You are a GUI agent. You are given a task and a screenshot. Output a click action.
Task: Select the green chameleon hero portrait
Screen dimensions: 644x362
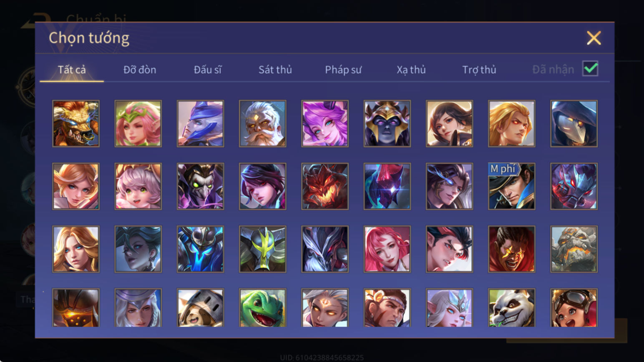263,308
